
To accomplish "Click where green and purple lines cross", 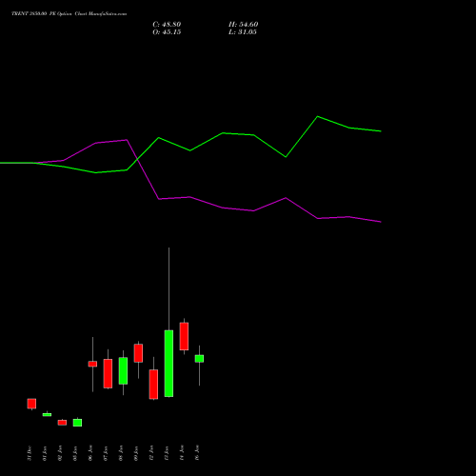I will tap(137, 159).
